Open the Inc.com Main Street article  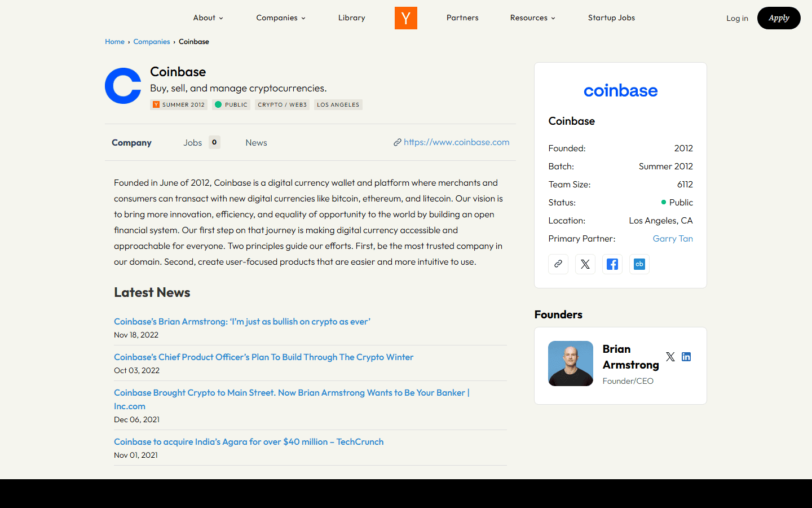point(292,400)
